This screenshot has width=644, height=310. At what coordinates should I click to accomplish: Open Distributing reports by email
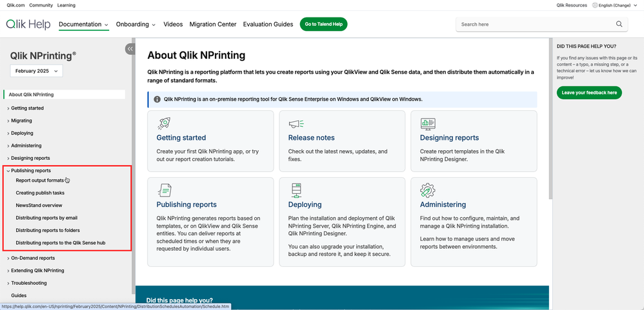tap(46, 218)
